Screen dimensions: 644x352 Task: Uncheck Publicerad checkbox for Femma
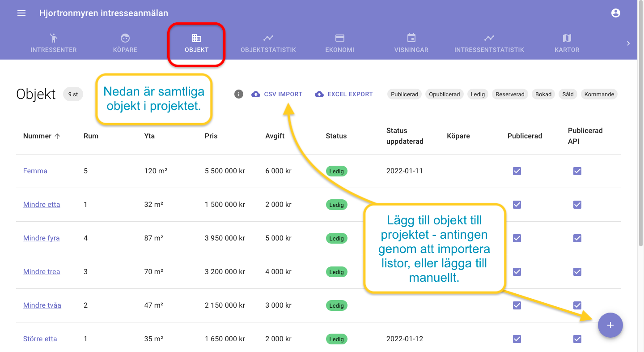pos(517,171)
